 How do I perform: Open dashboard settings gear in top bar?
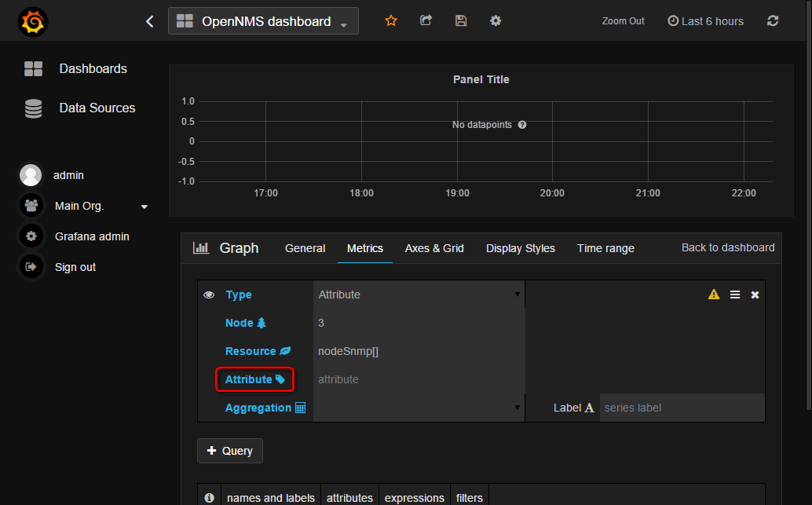(496, 20)
